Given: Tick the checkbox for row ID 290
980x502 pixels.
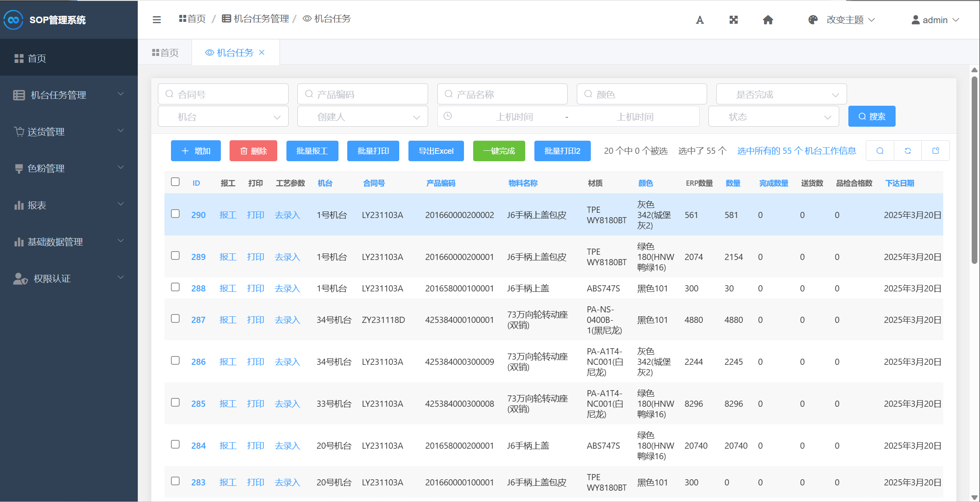Looking at the screenshot, I should pyautogui.click(x=175, y=214).
